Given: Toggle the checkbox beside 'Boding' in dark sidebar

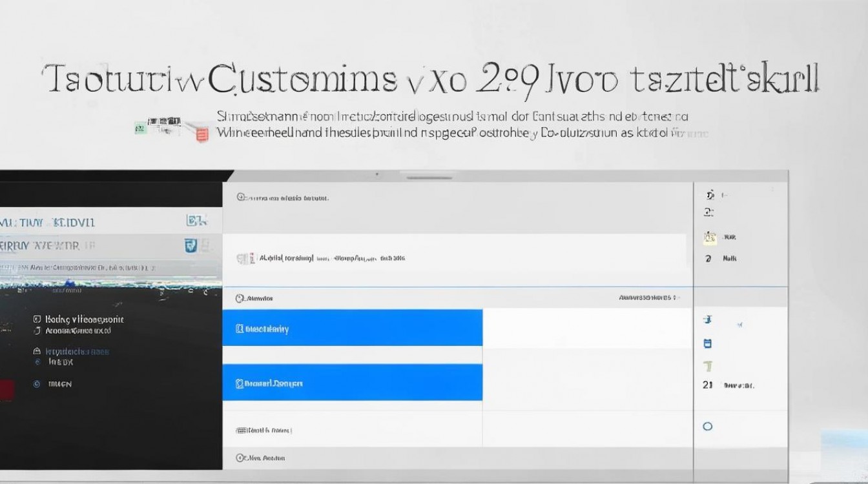Looking at the screenshot, I should pos(37,319).
